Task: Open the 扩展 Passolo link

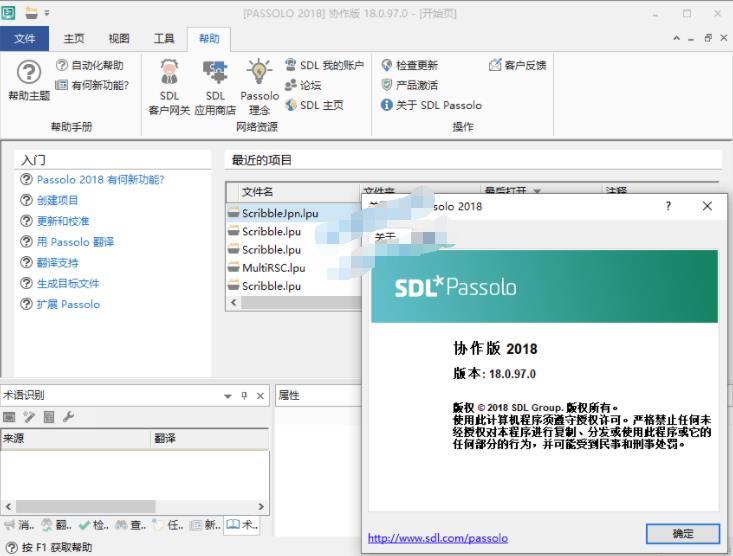Action: coord(68,304)
